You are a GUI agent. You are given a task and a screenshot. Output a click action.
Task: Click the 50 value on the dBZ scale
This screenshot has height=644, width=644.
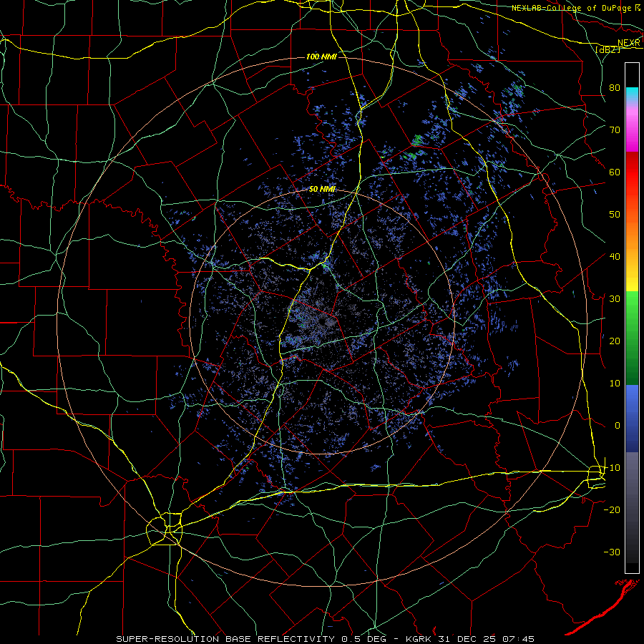[615, 215]
